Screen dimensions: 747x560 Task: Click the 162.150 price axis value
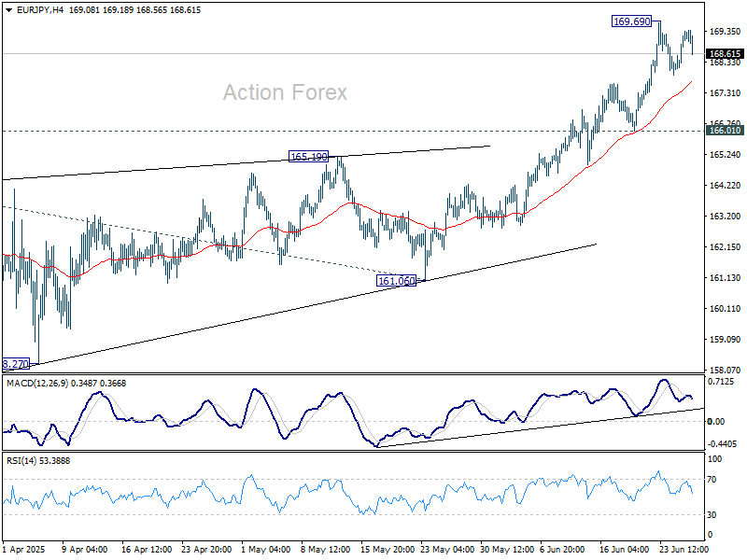pyautogui.click(x=726, y=247)
